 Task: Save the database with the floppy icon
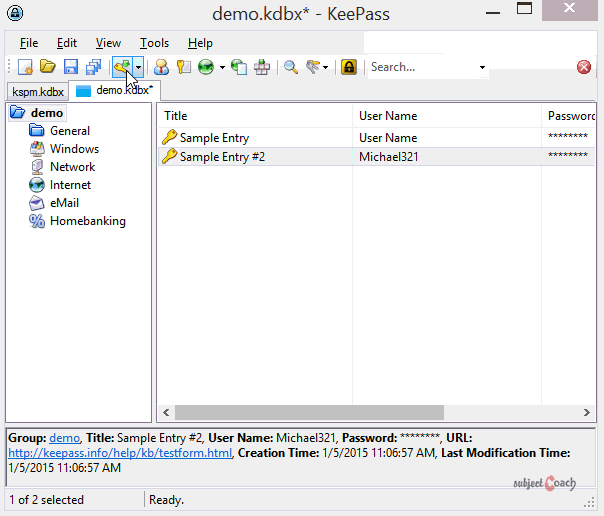(x=71, y=67)
